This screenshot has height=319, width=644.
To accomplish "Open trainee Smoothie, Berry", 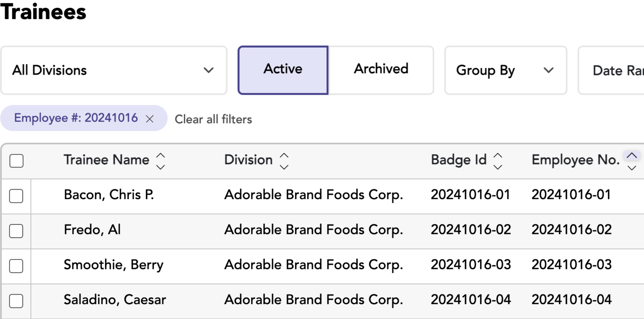I will [x=113, y=265].
